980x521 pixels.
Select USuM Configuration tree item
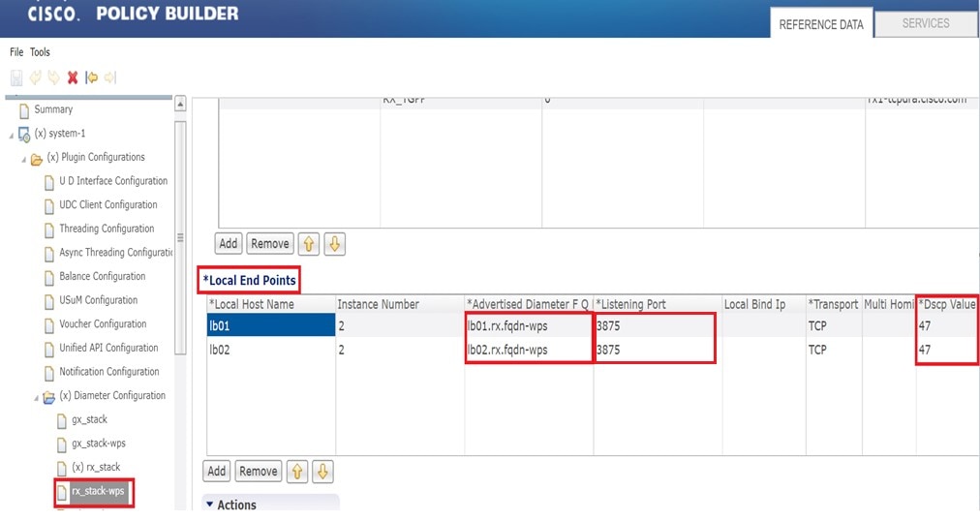(x=98, y=300)
